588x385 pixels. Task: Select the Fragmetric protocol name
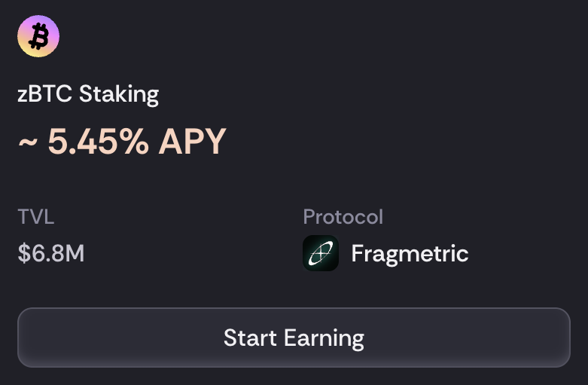[410, 253]
